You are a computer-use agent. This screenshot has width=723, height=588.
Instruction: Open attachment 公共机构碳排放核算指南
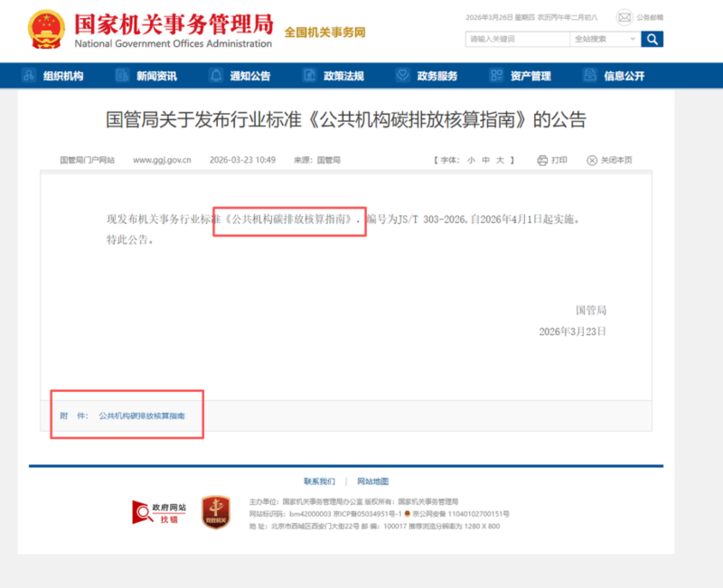coord(142,416)
